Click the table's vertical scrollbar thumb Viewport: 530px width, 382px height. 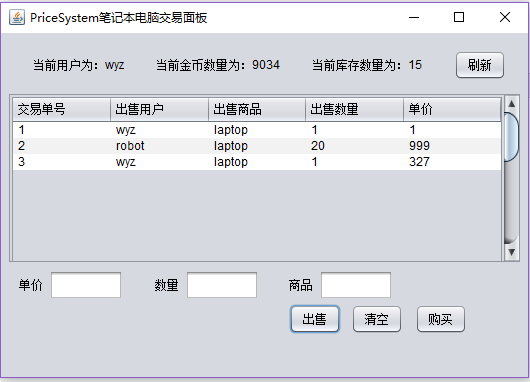click(511, 137)
